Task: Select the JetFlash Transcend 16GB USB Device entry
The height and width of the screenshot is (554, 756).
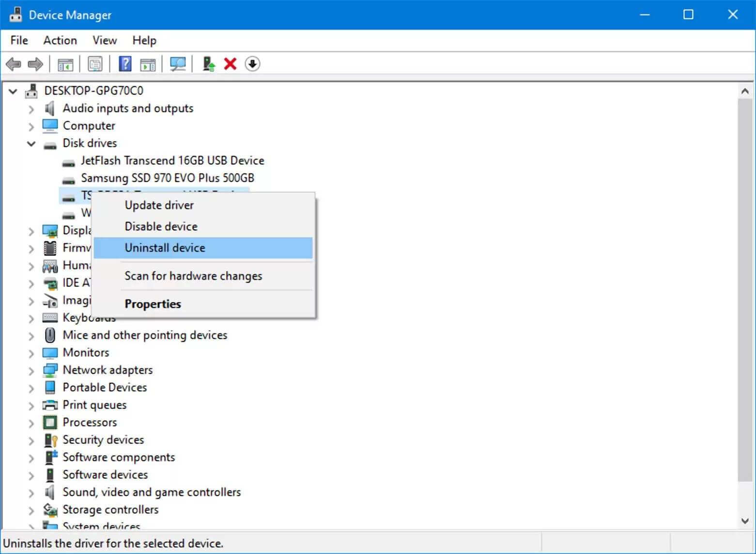Action: point(172,160)
